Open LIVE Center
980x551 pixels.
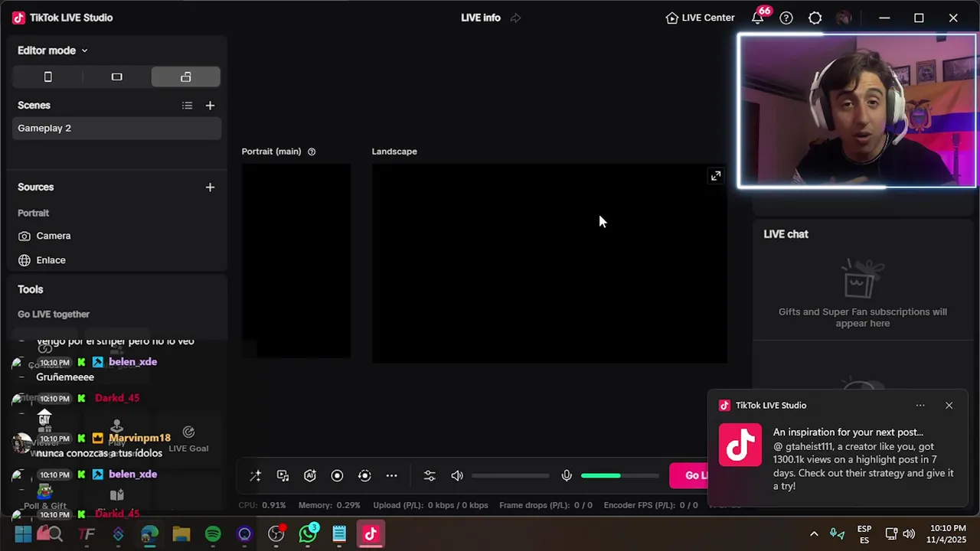click(x=700, y=18)
